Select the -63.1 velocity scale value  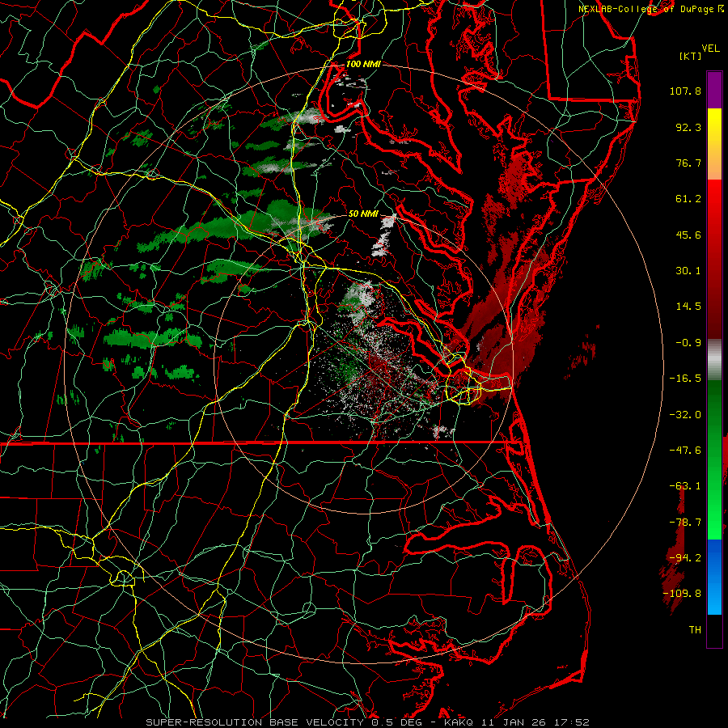coord(685,486)
